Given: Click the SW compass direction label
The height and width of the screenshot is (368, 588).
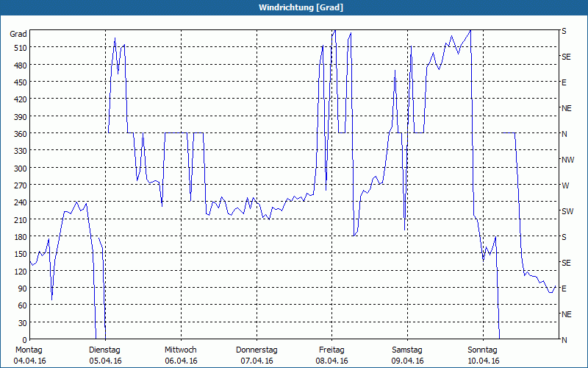Looking at the screenshot, I should coord(567,211).
